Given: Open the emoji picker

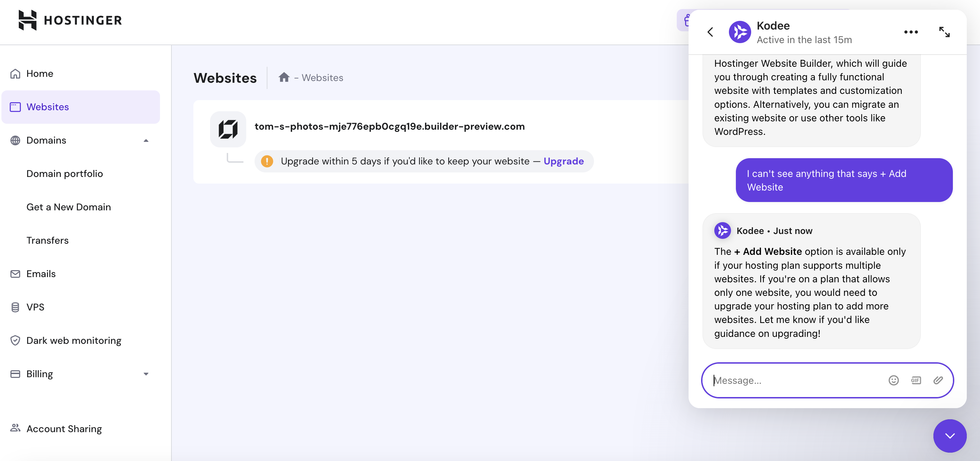Looking at the screenshot, I should (893, 380).
